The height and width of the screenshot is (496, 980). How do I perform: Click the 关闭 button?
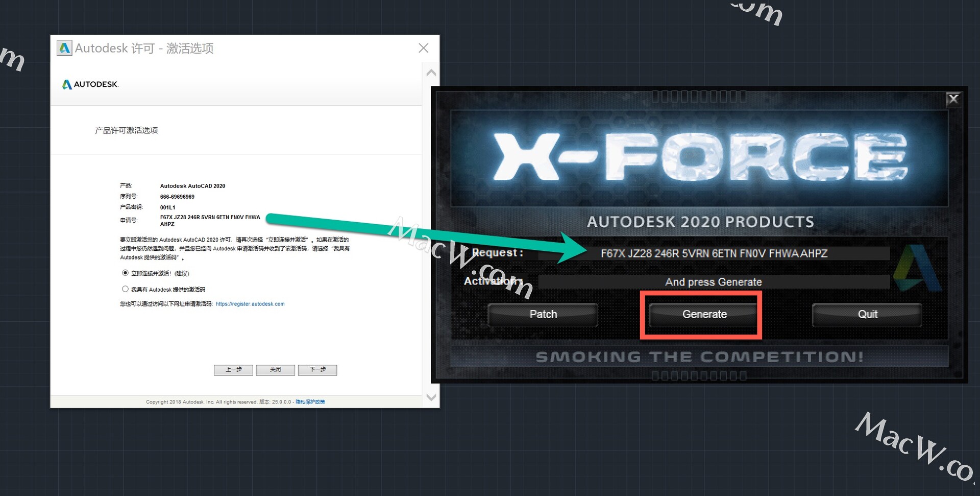click(x=276, y=370)
